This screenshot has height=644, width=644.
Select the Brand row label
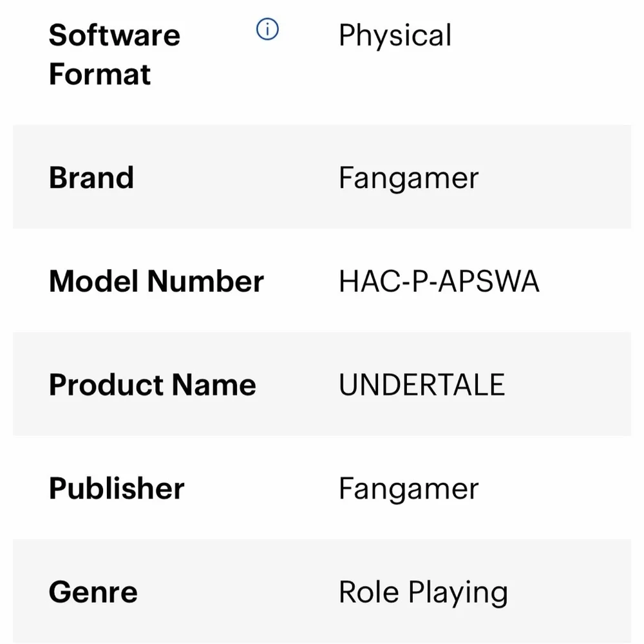91,178
